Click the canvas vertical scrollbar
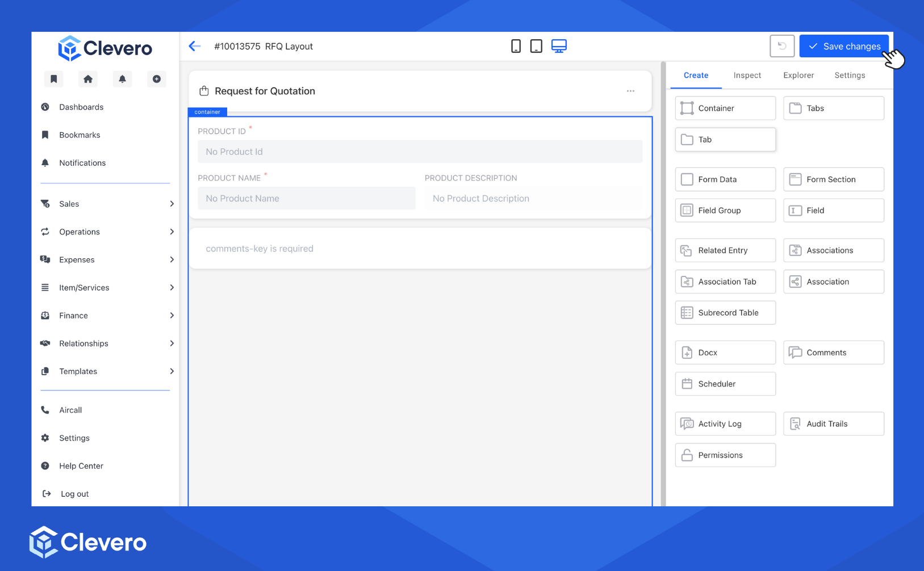 (x=663, y=284)
